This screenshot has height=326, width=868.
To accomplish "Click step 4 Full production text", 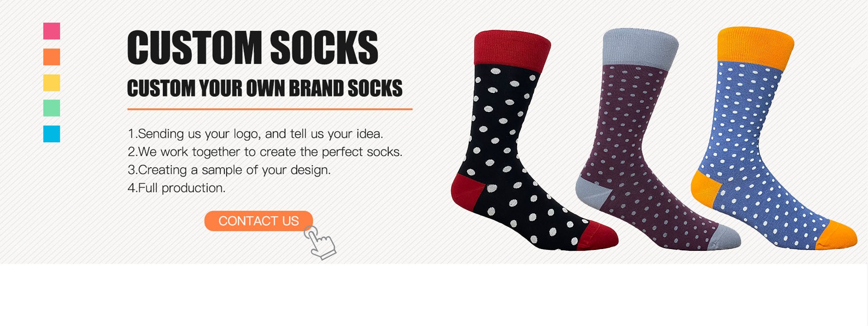I will click(x=176, y=188).
